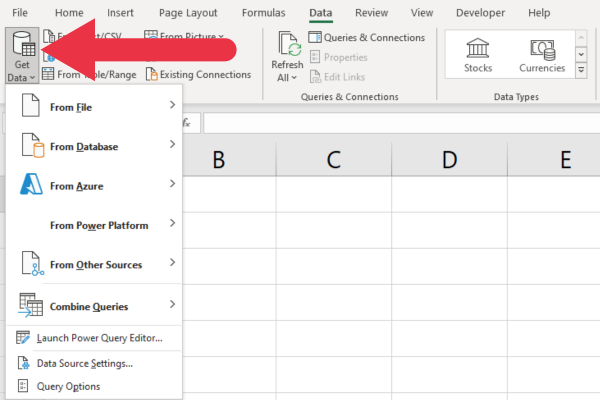The height and width of the screenshot is (400, 600).
Task: Click the From Other Sources icon
Action: pyautogui.click(x=33, y=263)
